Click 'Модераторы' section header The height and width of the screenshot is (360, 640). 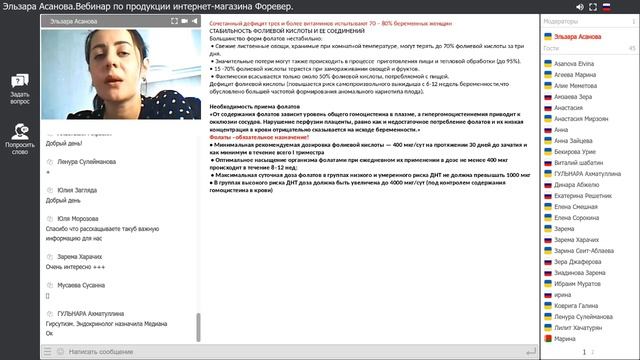click(560, 21)
